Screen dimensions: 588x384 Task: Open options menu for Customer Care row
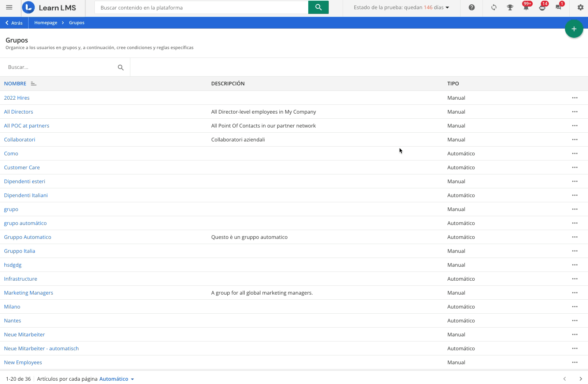click(575, 167)
